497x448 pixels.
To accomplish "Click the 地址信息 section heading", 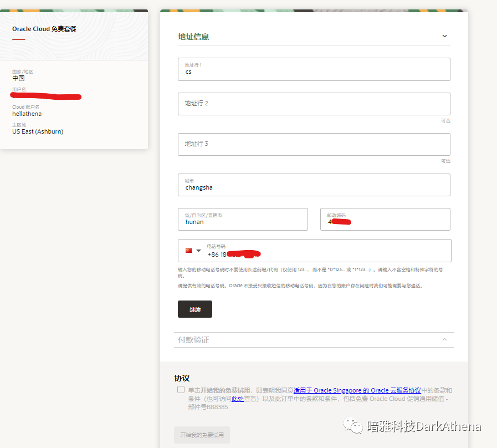I will (193, 37).
